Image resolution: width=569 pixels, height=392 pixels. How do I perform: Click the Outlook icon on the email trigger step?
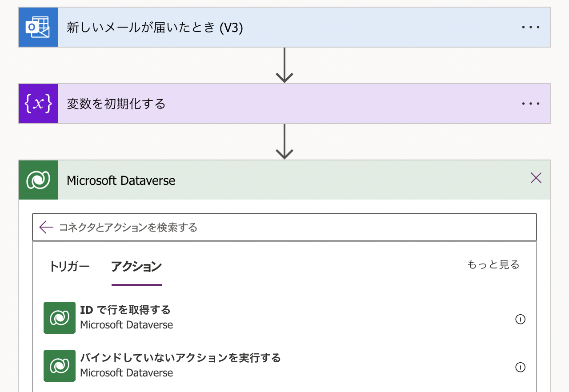pos(38,28)
